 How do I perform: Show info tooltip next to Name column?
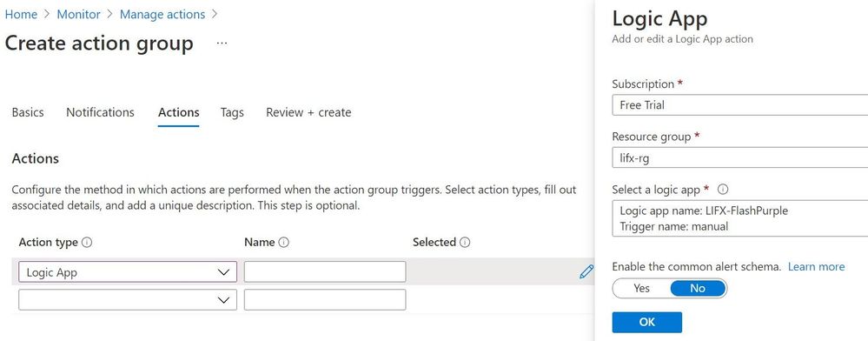[x=284, y=243]
